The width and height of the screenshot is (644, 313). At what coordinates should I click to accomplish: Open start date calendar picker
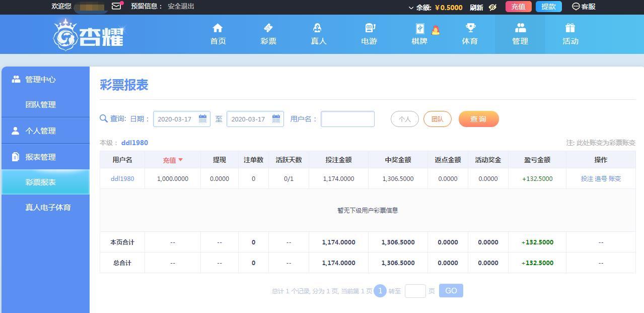(202, 118)
